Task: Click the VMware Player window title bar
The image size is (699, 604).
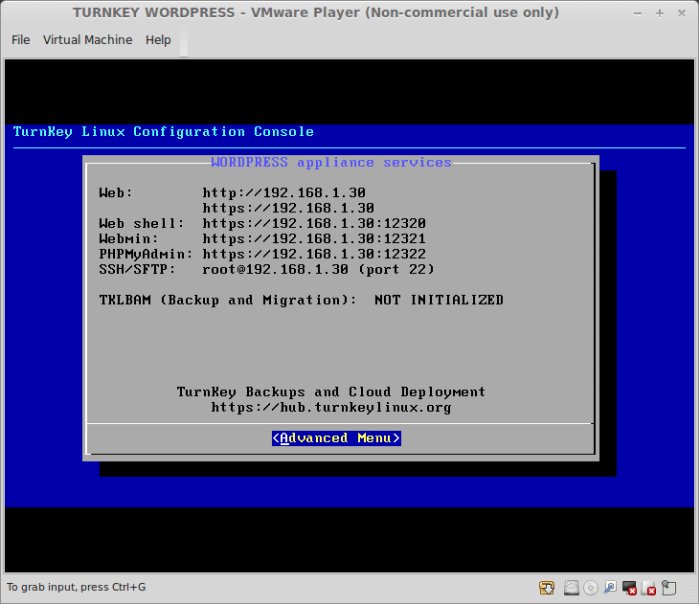Action: pyautogui.click(x=316, y=12)
